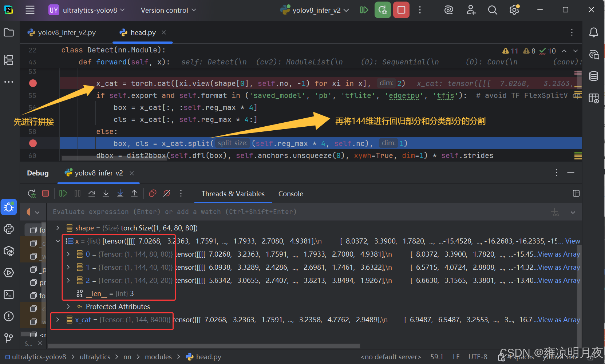
Task: Open the SciView tool window
Action: pos(594,98)
